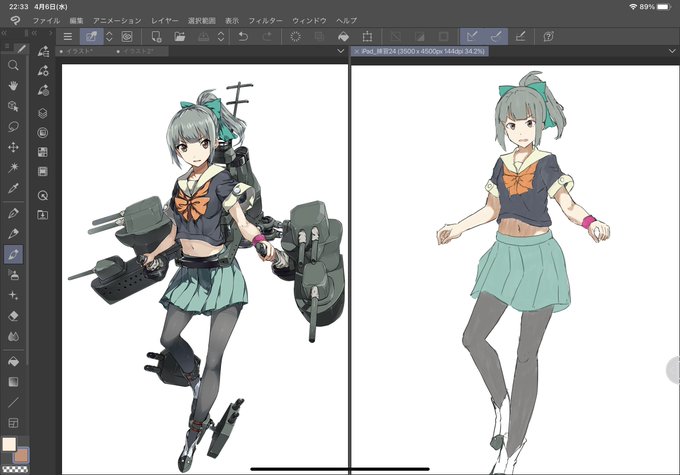Screen dimensions: 680x475
Task: Open the 編集 menu
Action: click(x=76, y=20)
